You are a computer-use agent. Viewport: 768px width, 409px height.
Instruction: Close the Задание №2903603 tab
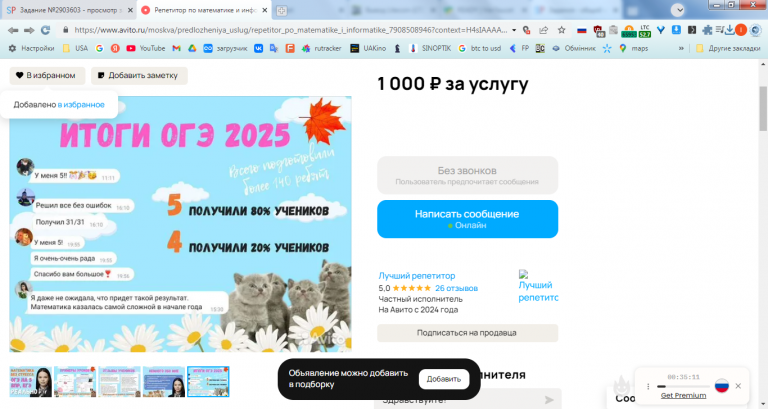coord(130,10)
